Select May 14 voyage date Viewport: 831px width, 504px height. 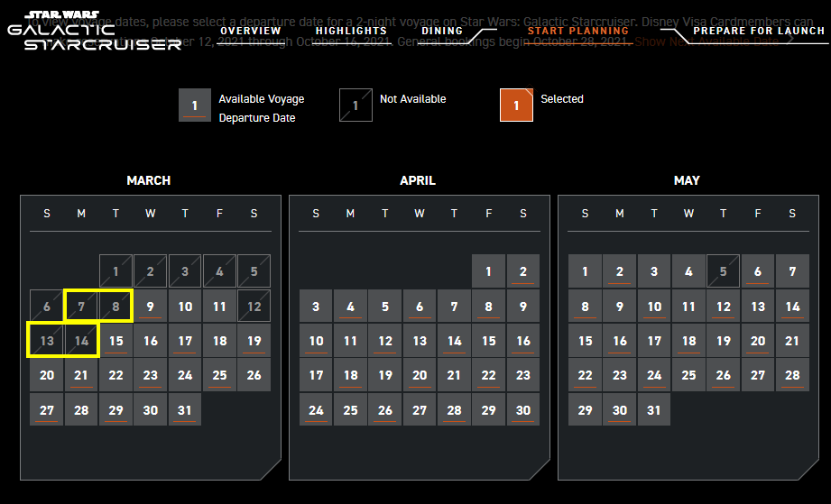[x=792, y=307]
